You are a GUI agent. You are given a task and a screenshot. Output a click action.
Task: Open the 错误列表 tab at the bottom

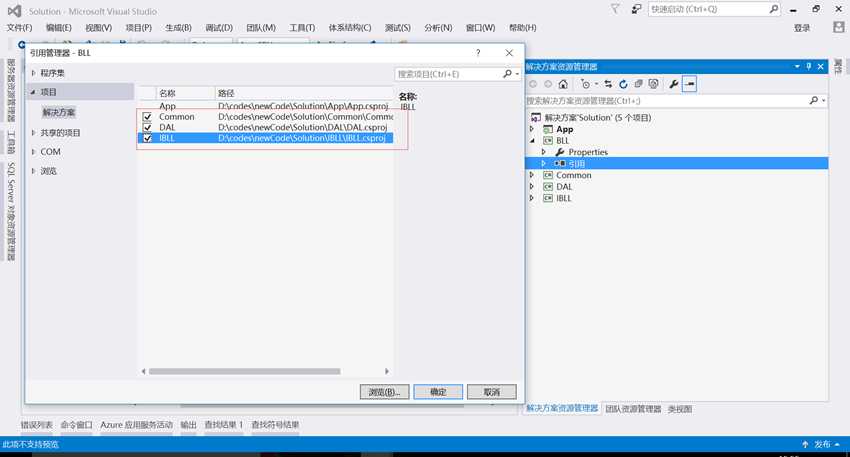[x=37, y=425]
